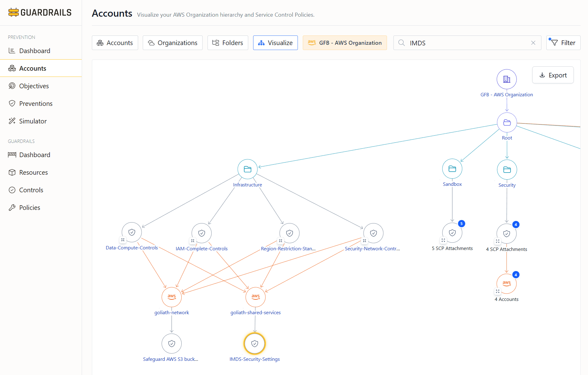Click the goliath-shared-services AWS account node
The image size is (588, 375).
pyautogui.click(x=255, y=297)
